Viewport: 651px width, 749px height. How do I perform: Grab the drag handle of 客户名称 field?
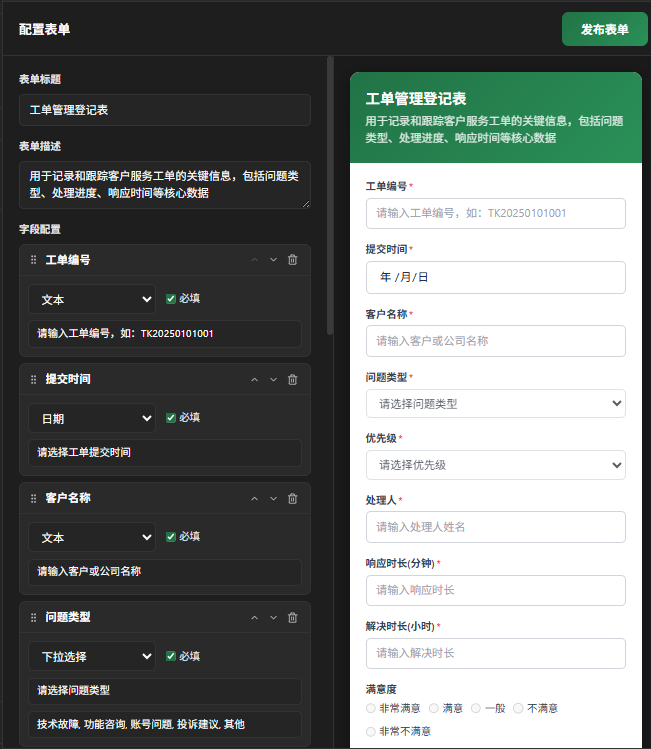click(33, 499)
